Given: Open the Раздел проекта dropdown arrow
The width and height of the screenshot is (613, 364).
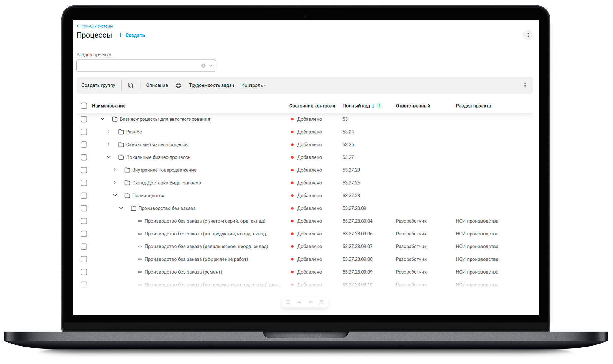Looking at the screenshot, I should [211, 66].
